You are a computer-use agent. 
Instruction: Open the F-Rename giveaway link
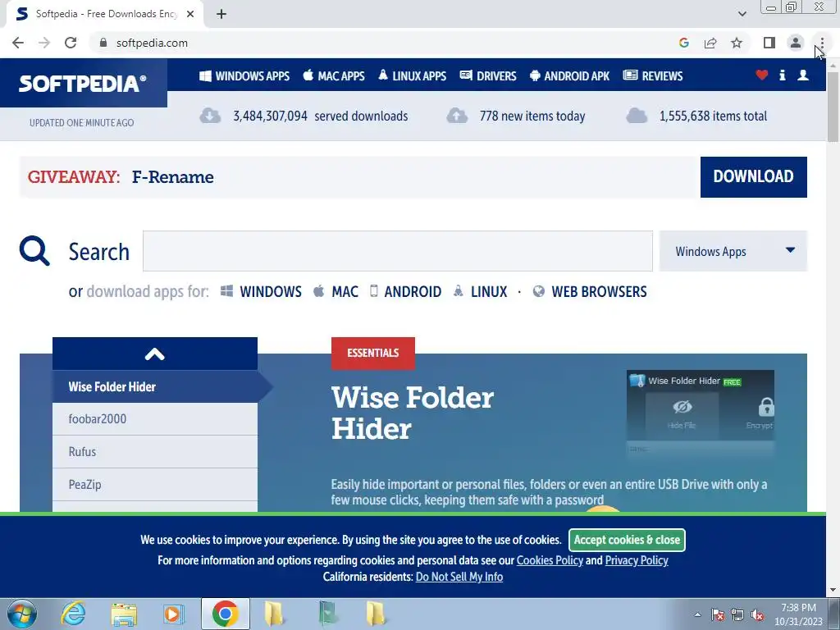point(172,177)
